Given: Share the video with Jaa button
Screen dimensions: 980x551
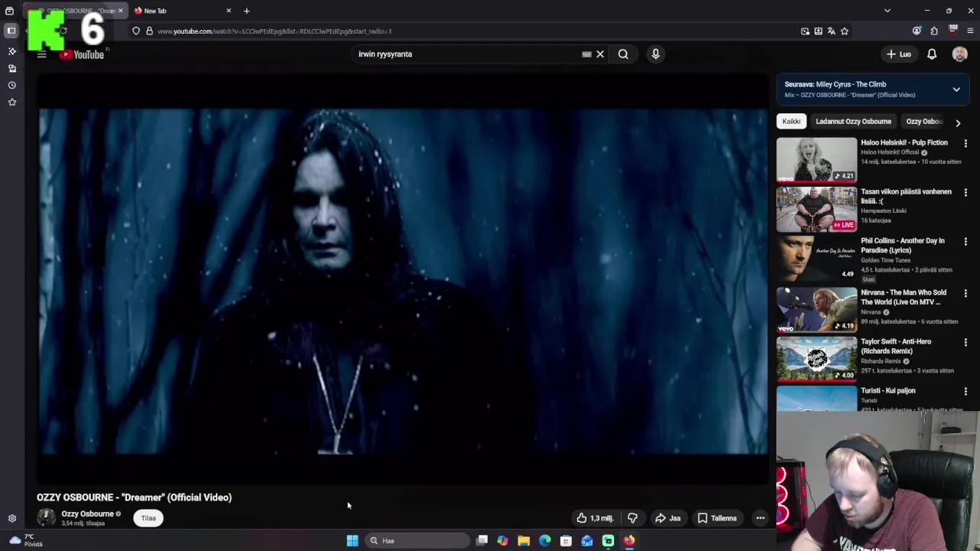Looking at the screenshot, I should tap(668, 518).
